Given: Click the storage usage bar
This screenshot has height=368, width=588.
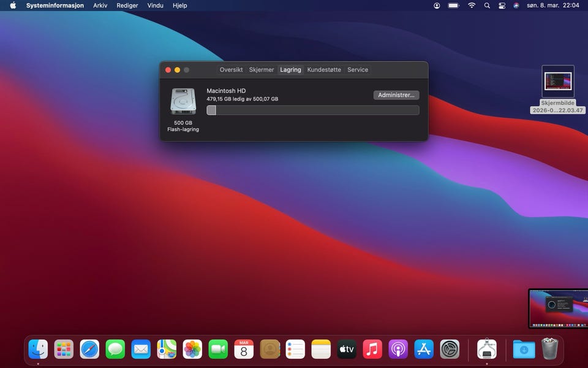Looking at the screenshot, I should pos(312,110).
